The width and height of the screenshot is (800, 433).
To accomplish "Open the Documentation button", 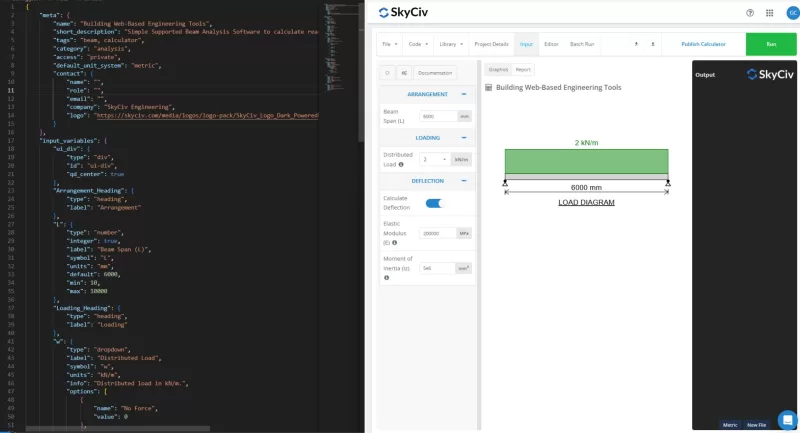I will tap(435, 73).
